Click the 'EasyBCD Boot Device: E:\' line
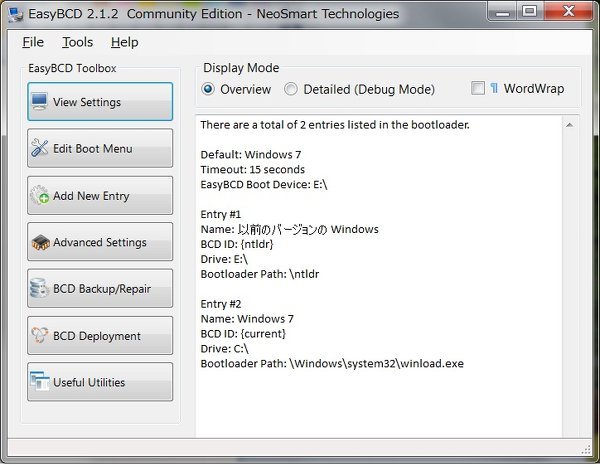 [x=264, y=184]
